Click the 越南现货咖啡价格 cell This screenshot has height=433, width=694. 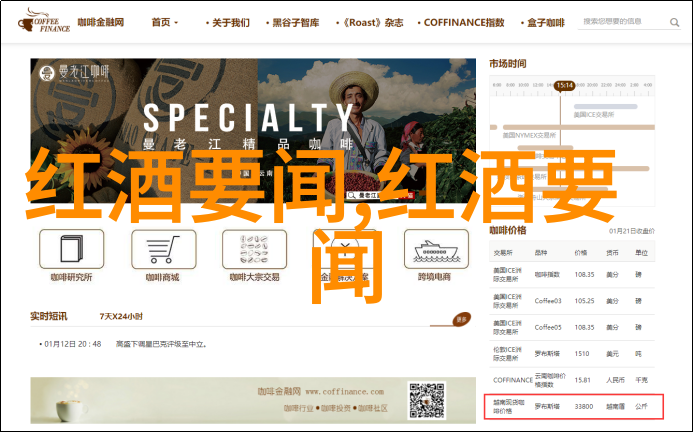pyautogui.click(x=507, y=406)
